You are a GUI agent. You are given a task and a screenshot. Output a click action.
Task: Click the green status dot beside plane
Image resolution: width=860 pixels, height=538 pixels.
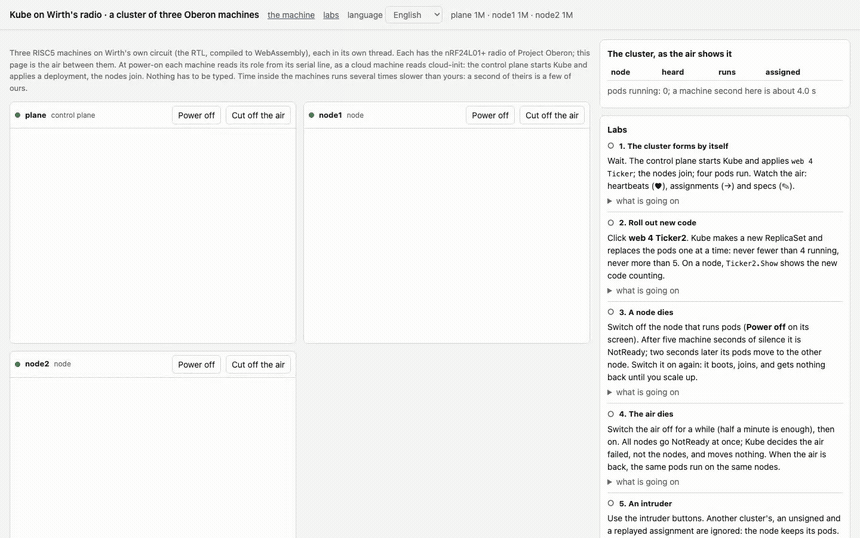click(x=18, y=115)
